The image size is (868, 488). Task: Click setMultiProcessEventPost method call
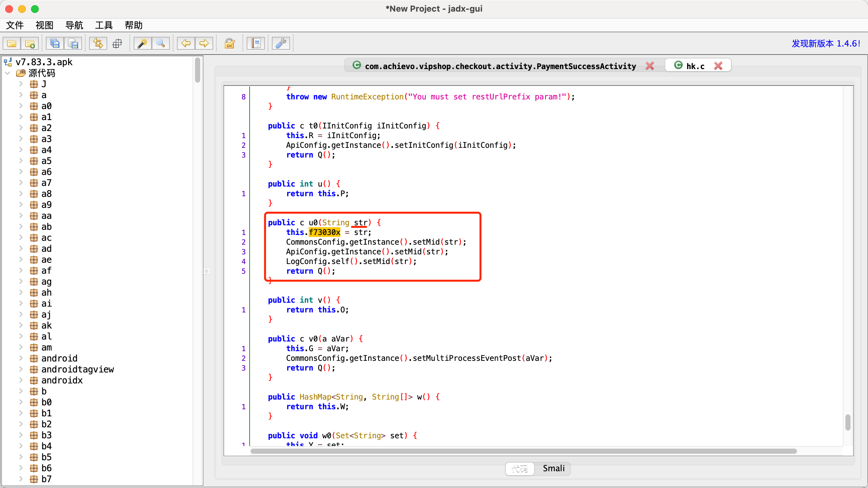[467, 358]
